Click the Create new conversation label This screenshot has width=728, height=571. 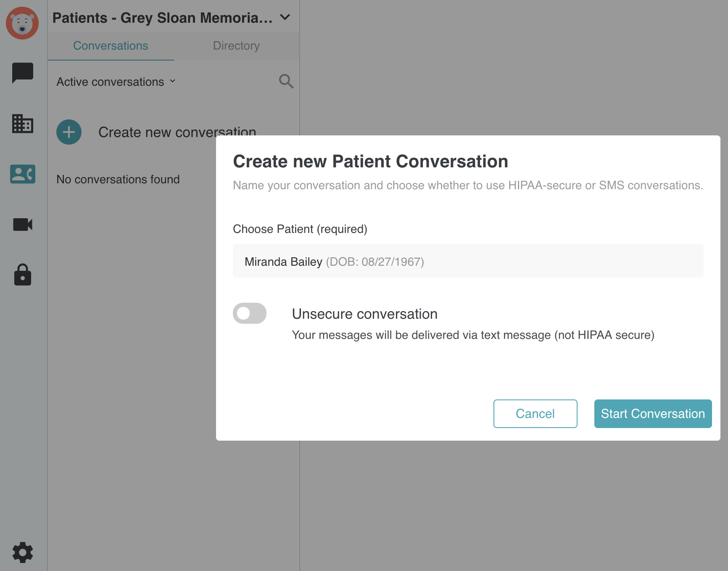pos(177,132)
